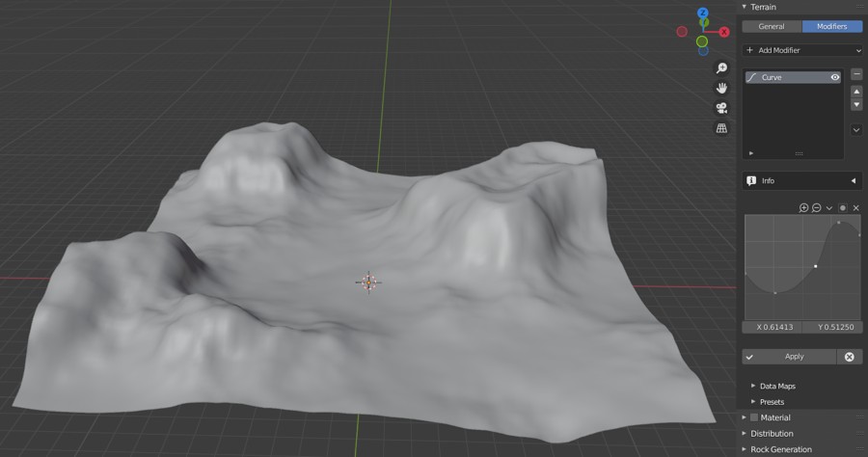
Task: Move the Curve modifier up
Action: [856, 92]
